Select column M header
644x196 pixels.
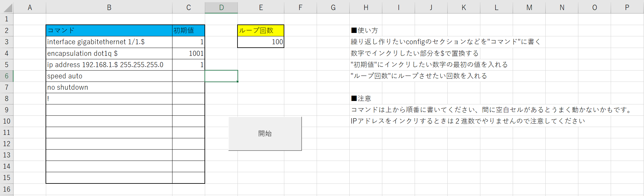pyautogui.click(x=529, y=8)
